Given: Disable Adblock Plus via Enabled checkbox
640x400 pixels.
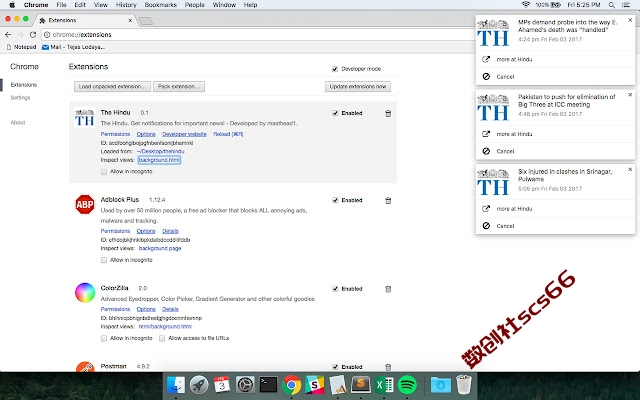Looking at the screenshot, I should (335, 200).
